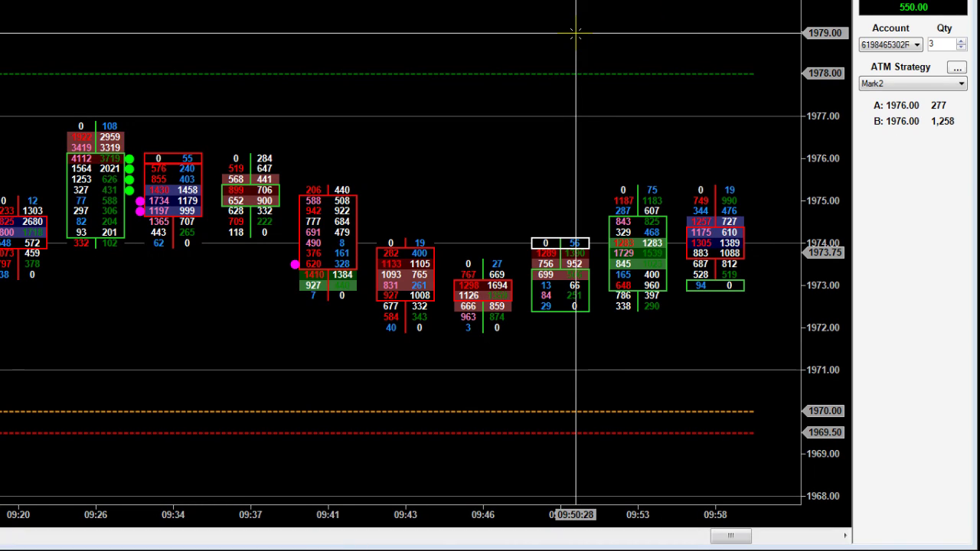This screenshot has height=551, width=980.
Task: Open the Mark2 ATM Strategy dropdown
Action: pos(913,83)
